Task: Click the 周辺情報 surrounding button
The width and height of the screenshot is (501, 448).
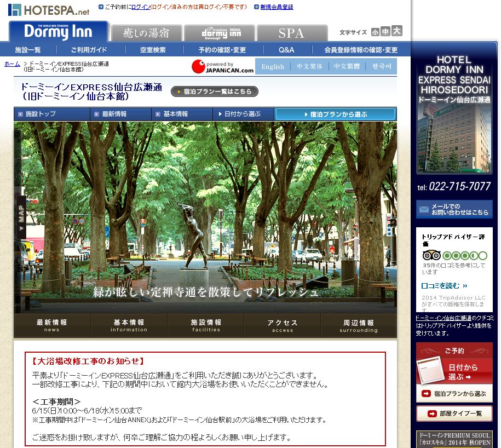Action: click(359, 326)
